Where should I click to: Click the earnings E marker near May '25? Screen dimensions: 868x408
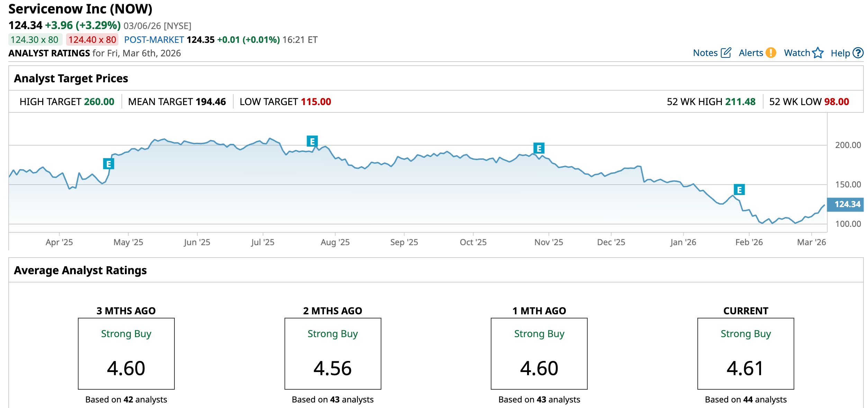click(x=109, y=164)
